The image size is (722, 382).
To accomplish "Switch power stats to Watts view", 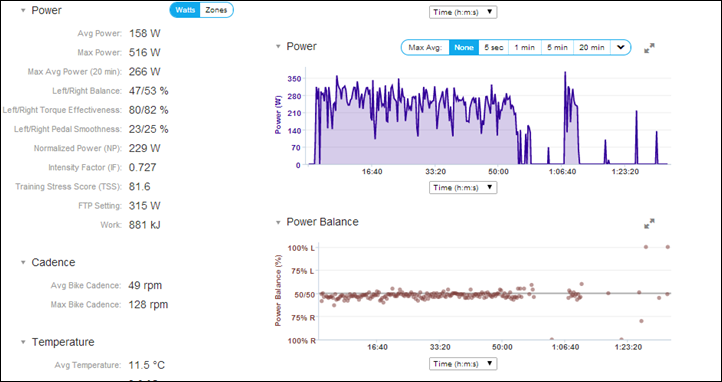I will click(186, 10).
